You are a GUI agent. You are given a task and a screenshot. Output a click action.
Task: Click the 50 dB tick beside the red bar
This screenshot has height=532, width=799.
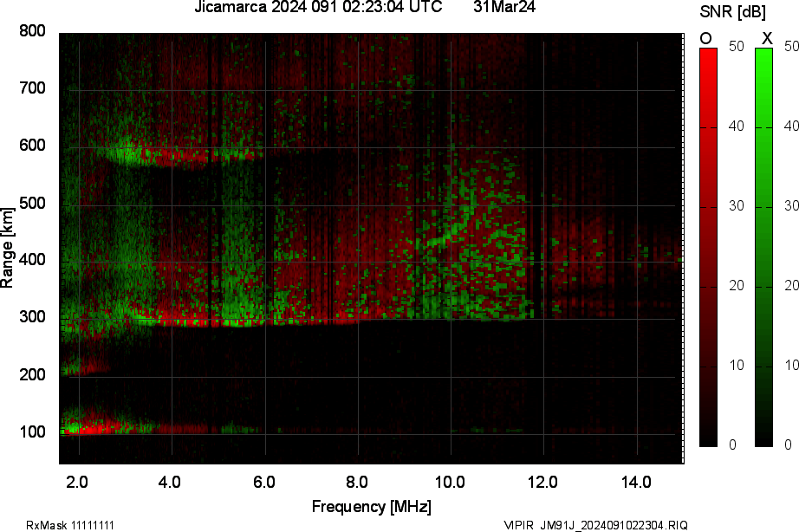point(737,47)
